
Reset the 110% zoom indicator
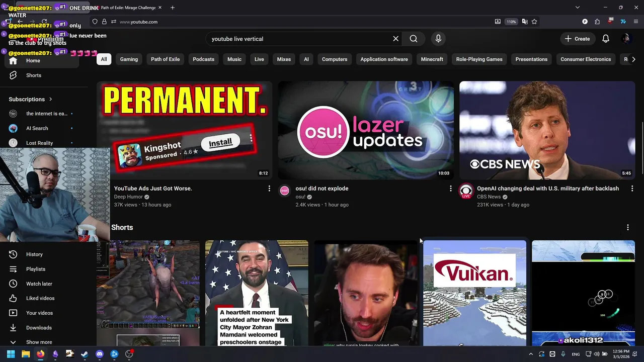[511, 22]
